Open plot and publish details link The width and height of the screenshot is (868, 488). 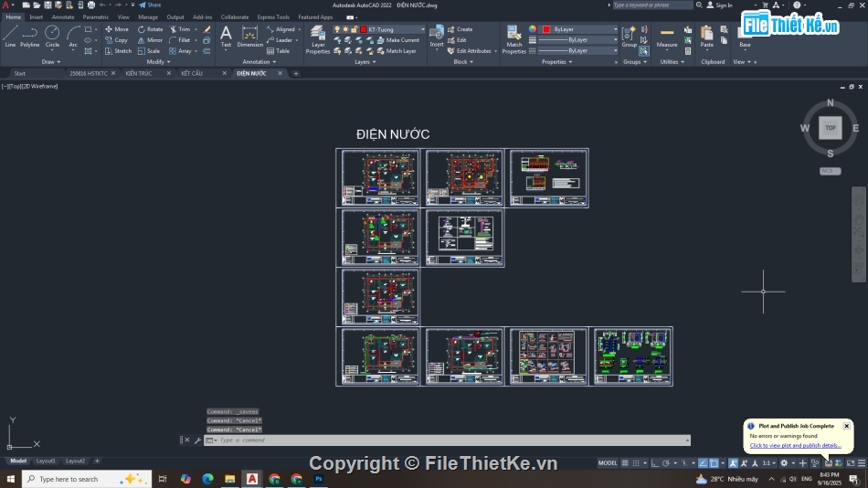point(795,445)
